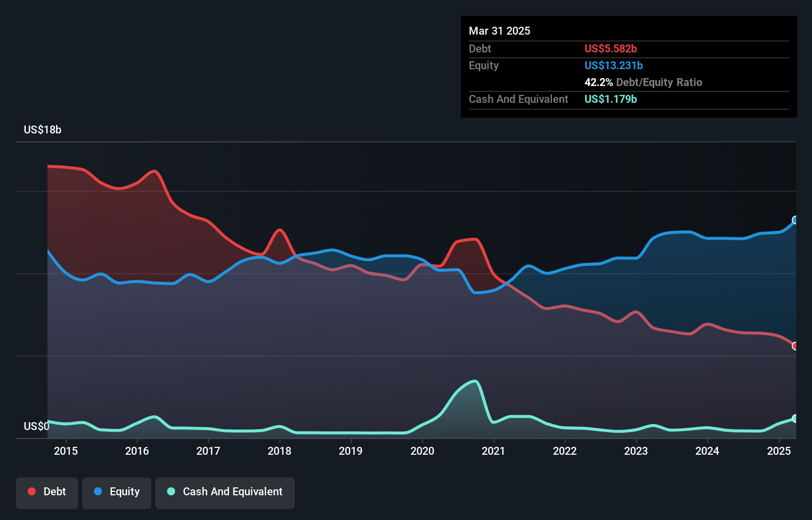Viewport: 812px width, 520px height.
Task: Click the 2020 x-axis label
Action: (422, 451)
